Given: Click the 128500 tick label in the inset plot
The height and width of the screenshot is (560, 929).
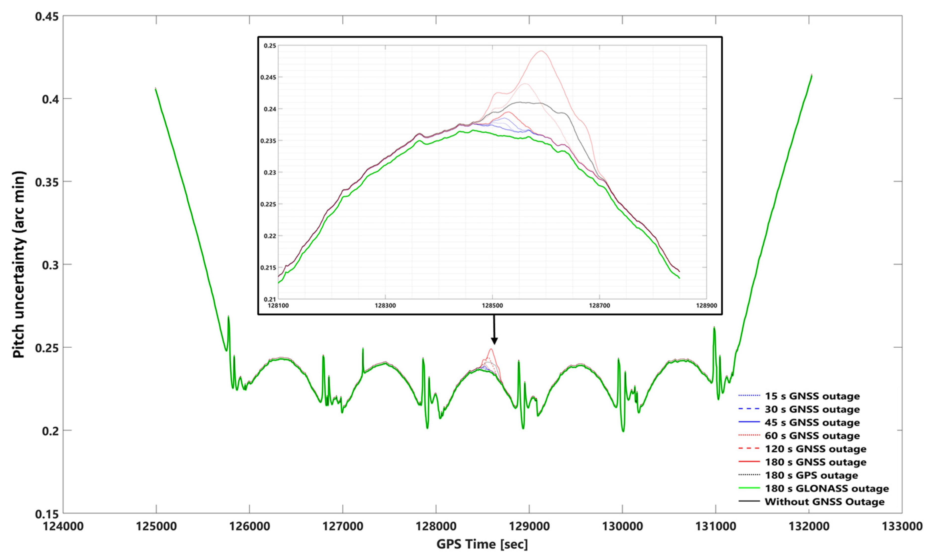Looking at the screenshot, I should click(x=492, y=305).
